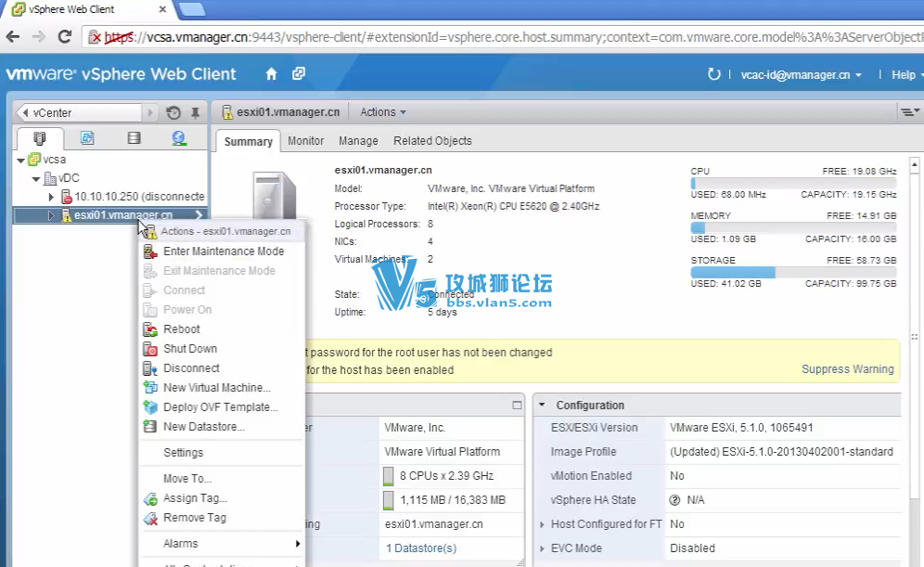The height and width of the screenshot is (567, 924).
Task: Collapse the vcsa tree node
Action: pyautogui.click(x=20, y=161)
